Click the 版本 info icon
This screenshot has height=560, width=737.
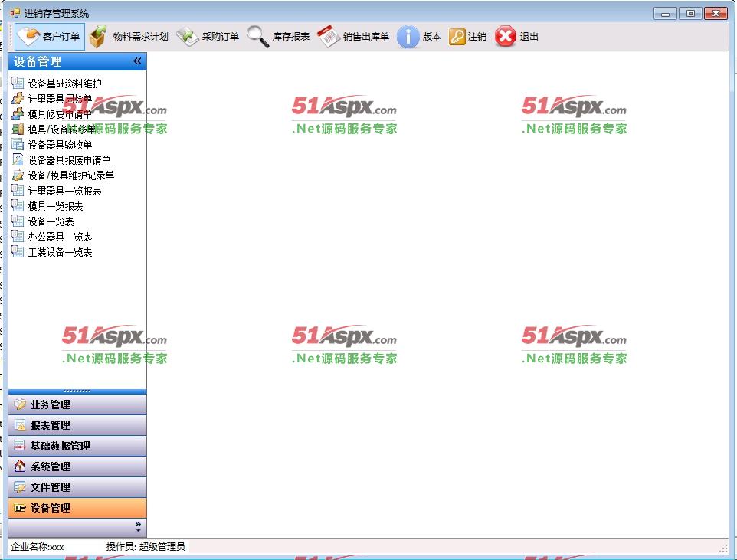point(408,36)
